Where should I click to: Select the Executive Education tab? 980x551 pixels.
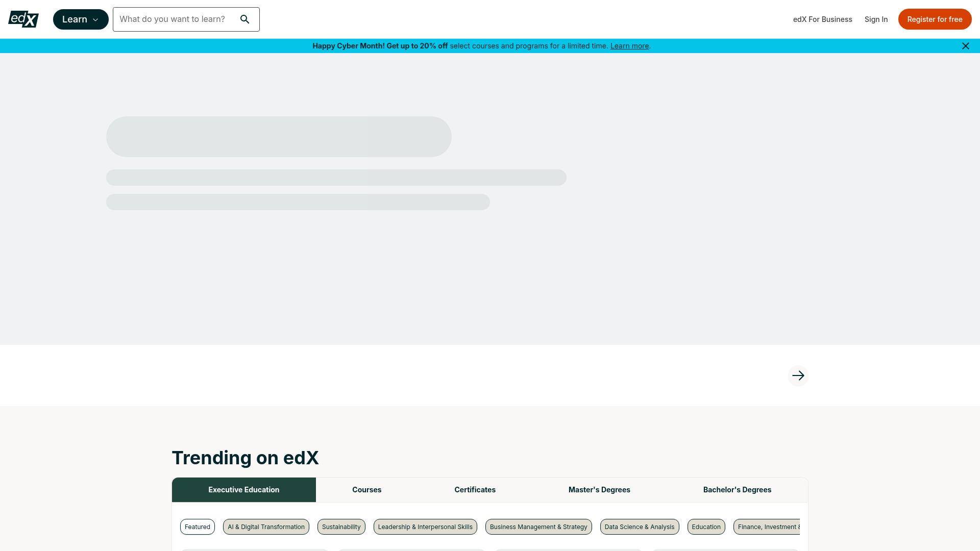click(243, 489)
